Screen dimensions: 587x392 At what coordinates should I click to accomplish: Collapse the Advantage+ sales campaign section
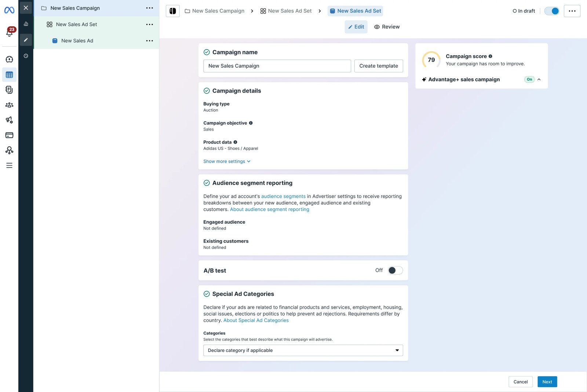coord(539,80)
